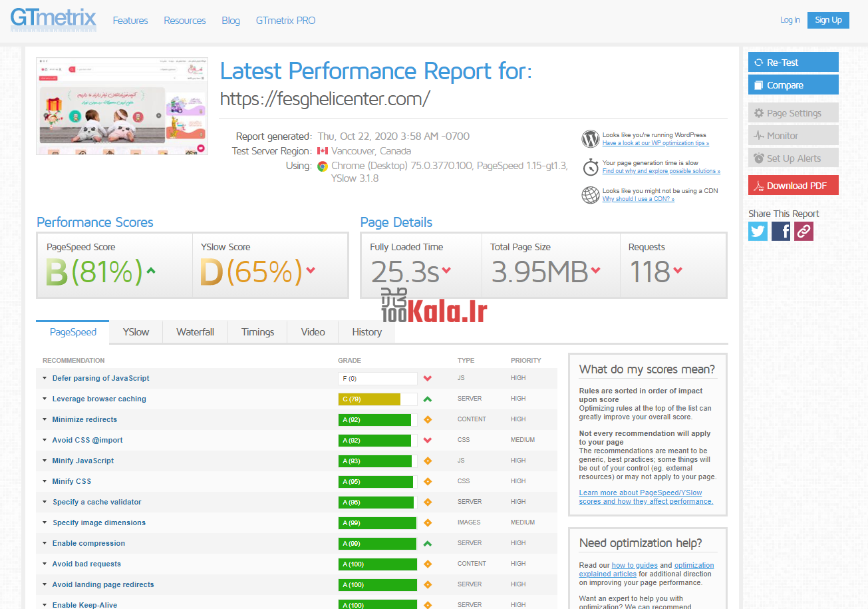The height and width of the screenshot is (609, 868).
Task: Click the Monitor button
Action: click(x=794, y=135)
